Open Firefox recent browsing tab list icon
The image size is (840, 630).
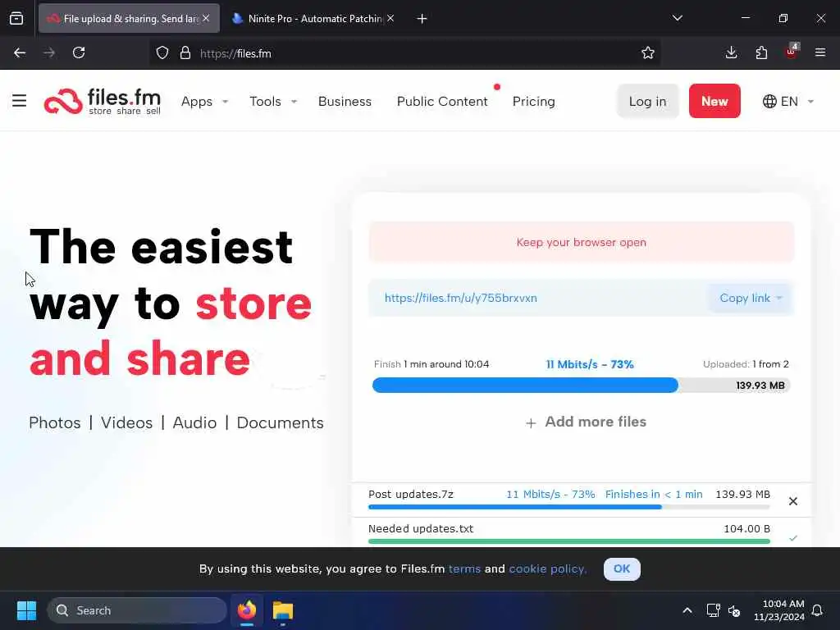point(16,18)
